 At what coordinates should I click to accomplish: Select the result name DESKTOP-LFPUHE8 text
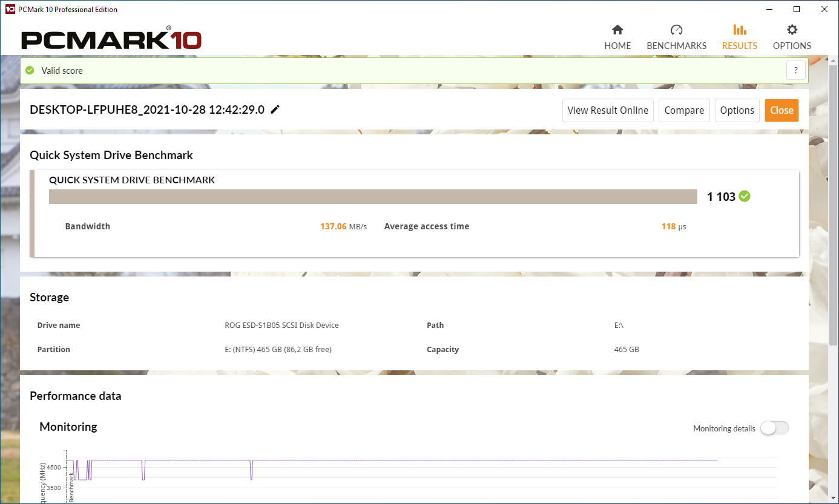coord(147,110)
